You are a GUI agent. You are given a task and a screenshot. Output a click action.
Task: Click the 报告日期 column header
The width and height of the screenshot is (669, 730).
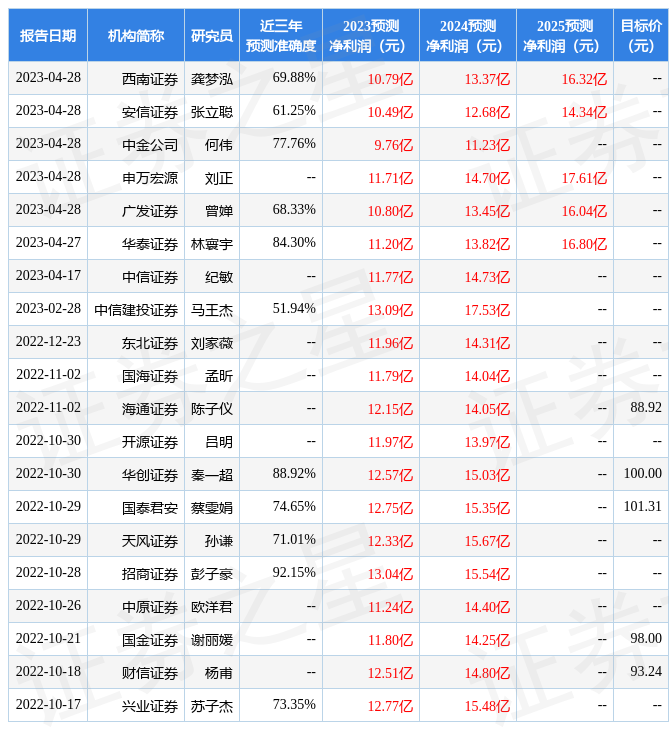point(47,35)
